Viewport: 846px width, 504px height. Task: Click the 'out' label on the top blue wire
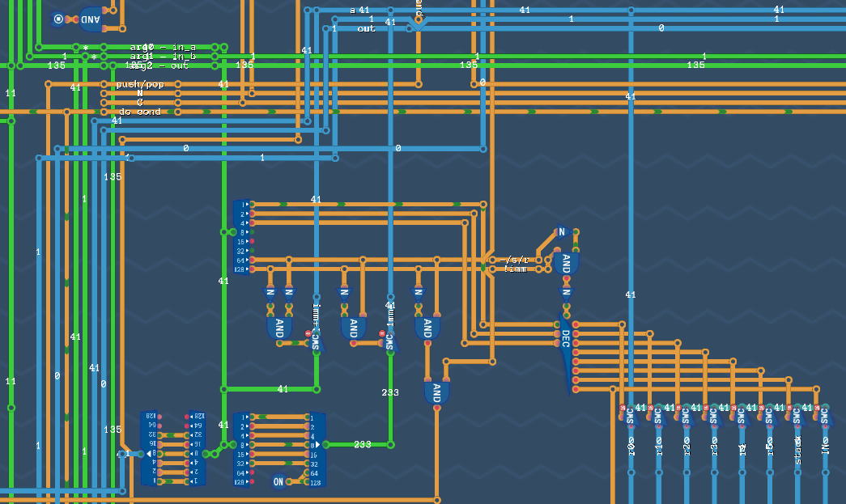pos(367,28)
